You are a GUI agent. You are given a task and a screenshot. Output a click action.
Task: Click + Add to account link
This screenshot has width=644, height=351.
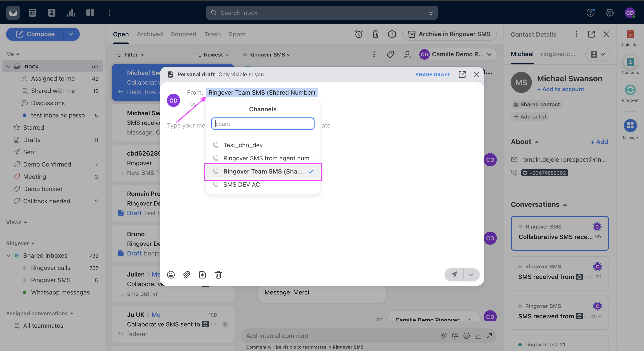(560, 89)
